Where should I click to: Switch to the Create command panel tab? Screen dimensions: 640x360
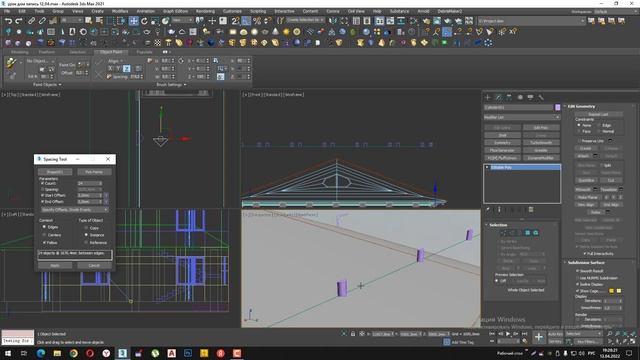pos(488,98)
